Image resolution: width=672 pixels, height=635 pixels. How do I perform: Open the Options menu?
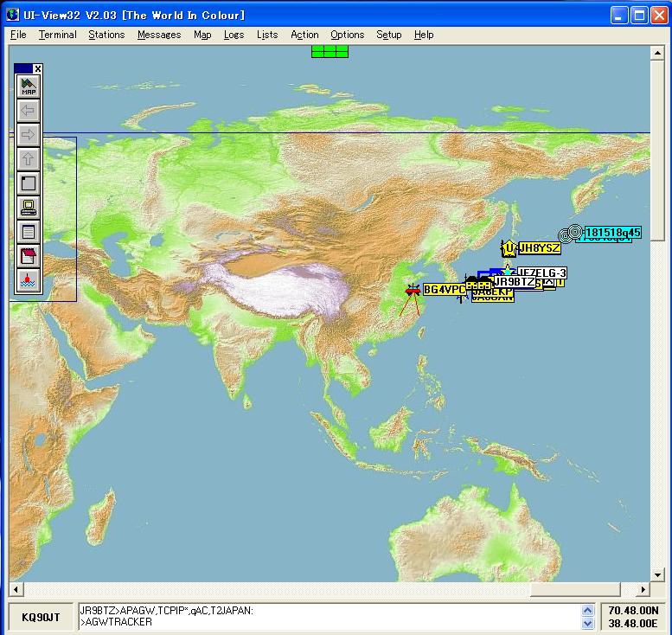pyautogui.click(x=347, y=35)
